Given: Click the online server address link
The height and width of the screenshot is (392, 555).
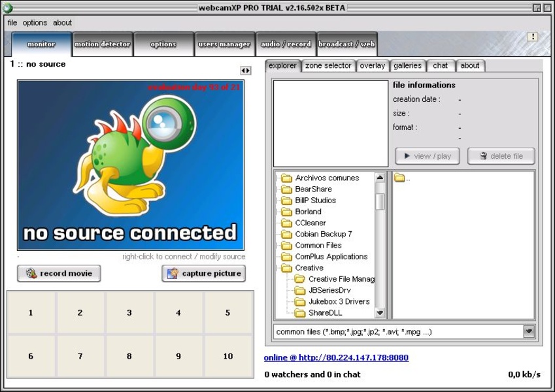Looking at the screenshot, I should [x=336, y=357].
